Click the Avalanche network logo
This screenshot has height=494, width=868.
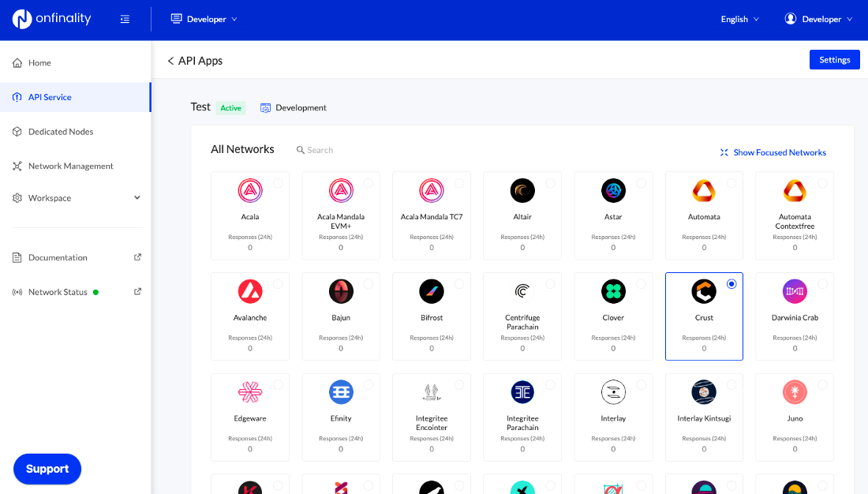(x=250, y=291)
